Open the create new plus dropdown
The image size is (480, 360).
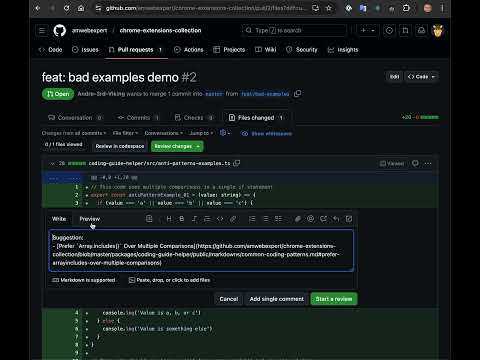(368, 31)
